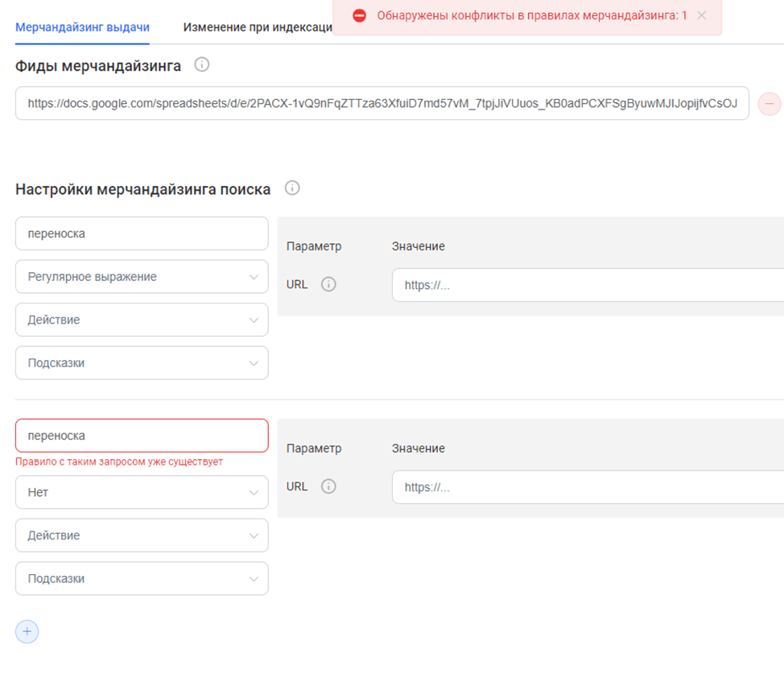The height and width of the screenshot is (674, 784).
Task: Remove the merchandising feed with minus button
Action: 769,104
